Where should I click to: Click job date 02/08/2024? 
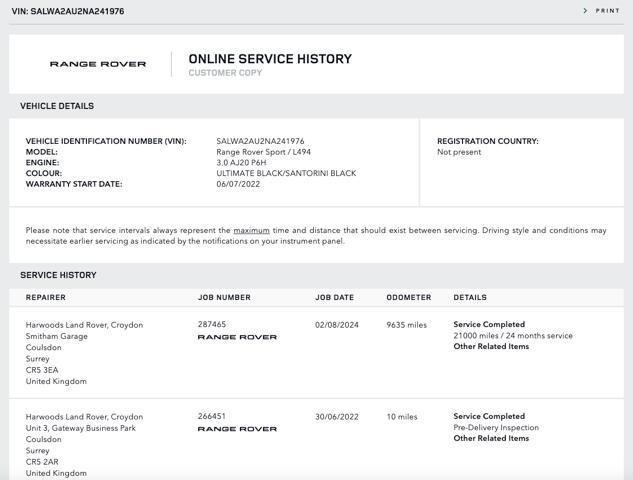tap(337, 325)
